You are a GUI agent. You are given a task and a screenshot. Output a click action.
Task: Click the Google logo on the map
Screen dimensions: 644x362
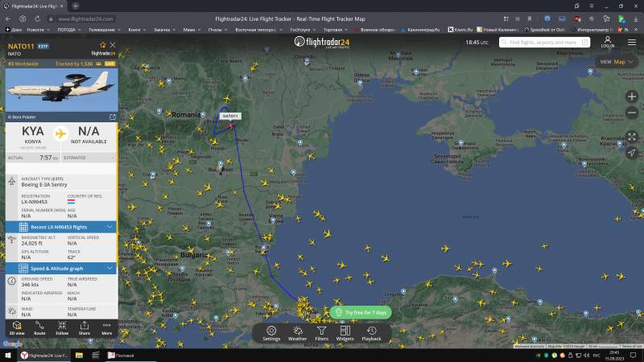coord(13,344)
